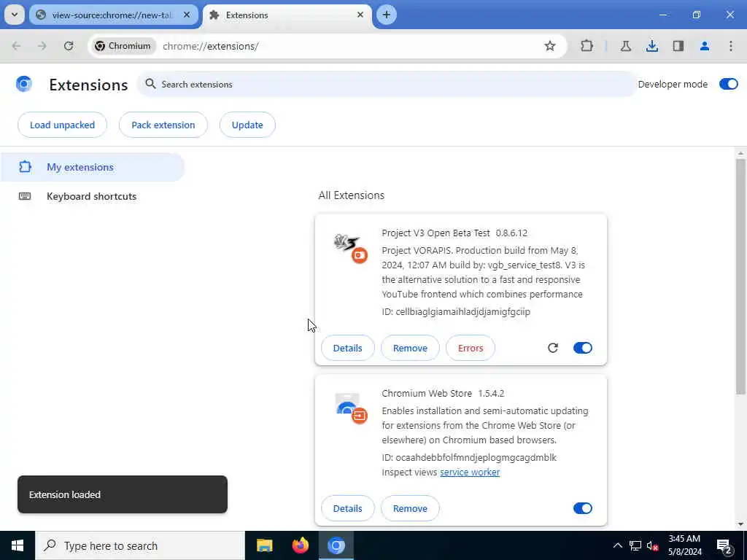
Task: Click the ID ocaahdebbfolfmndjeplogmgcagdmblk text
Action: [469, 458]
